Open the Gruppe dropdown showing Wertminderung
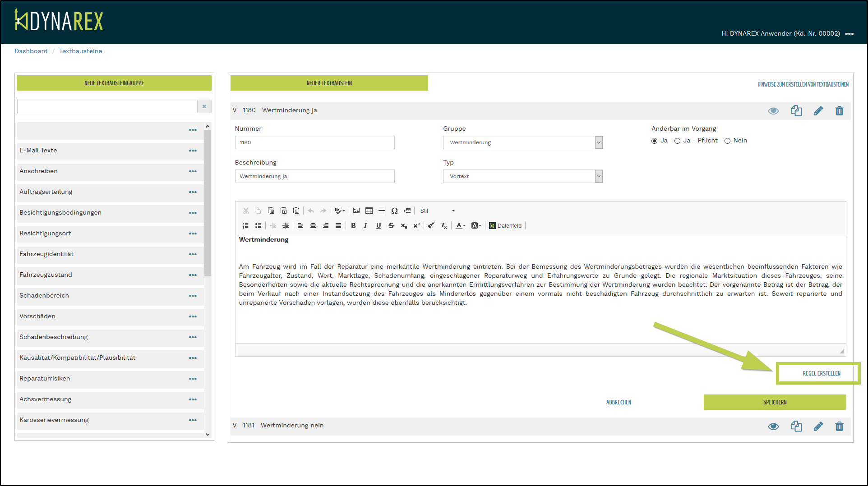Viewport: 868px width, 486px height. pyautogui.click(x=522, y=142)
